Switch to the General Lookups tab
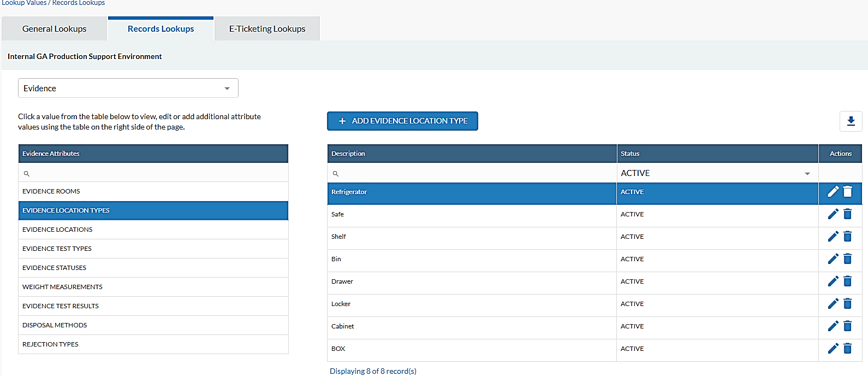 point(55,29)
